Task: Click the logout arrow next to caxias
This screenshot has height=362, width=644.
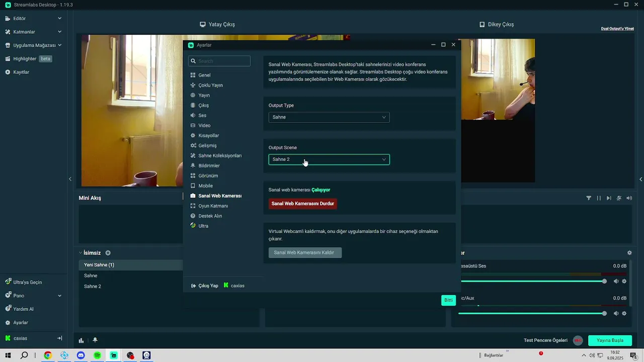Action: (x=59, y=338)
